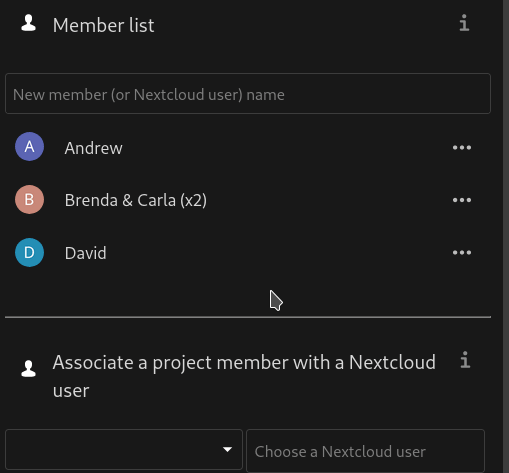This screenshot has height=473, width=509.
Task: Open the Choose a Nextcloud user selector
Action: 365,451
